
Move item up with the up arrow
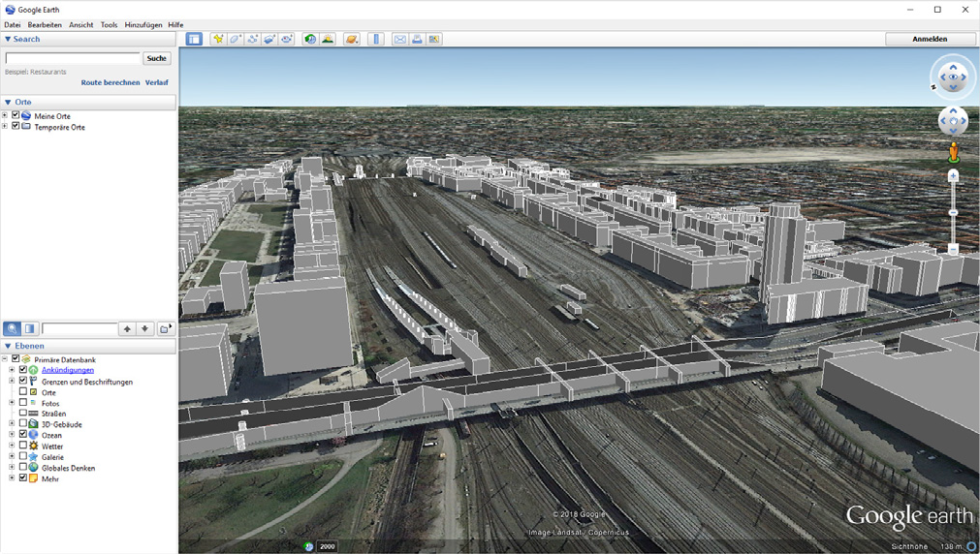point(128,328)
